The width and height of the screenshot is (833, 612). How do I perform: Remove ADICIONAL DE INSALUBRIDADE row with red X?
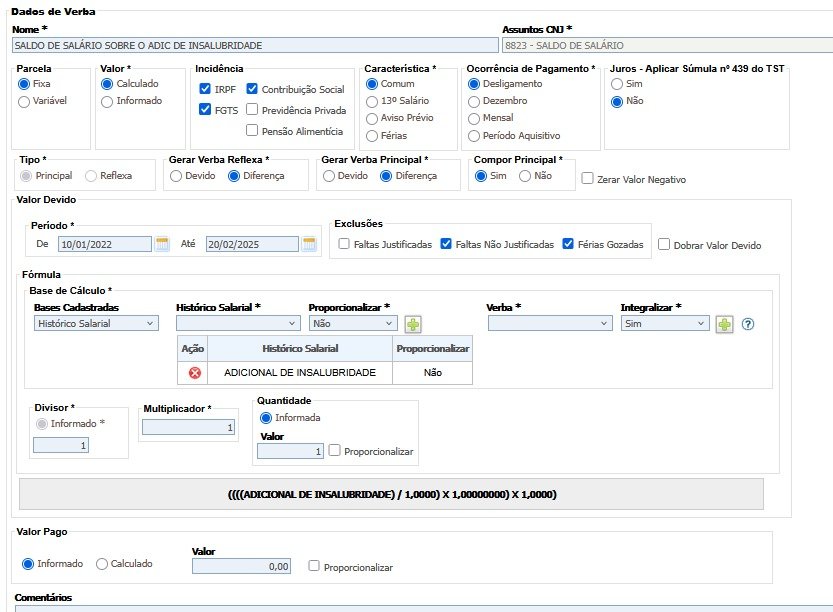[194, 372]
